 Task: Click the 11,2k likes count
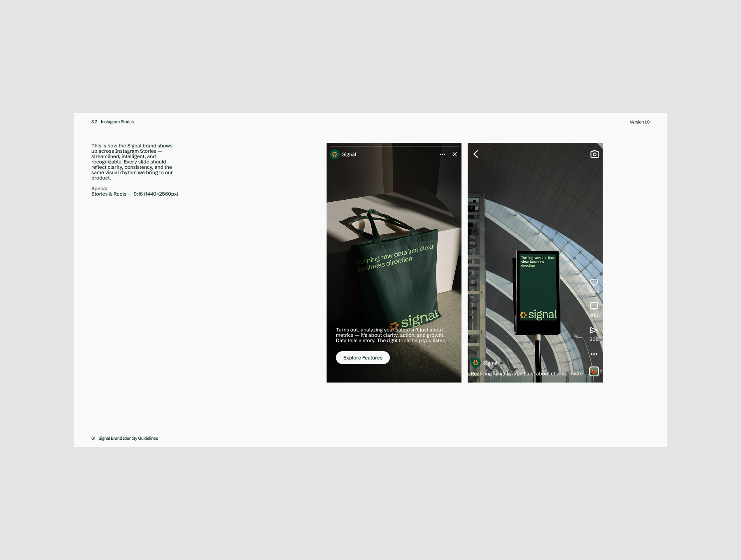594,292
